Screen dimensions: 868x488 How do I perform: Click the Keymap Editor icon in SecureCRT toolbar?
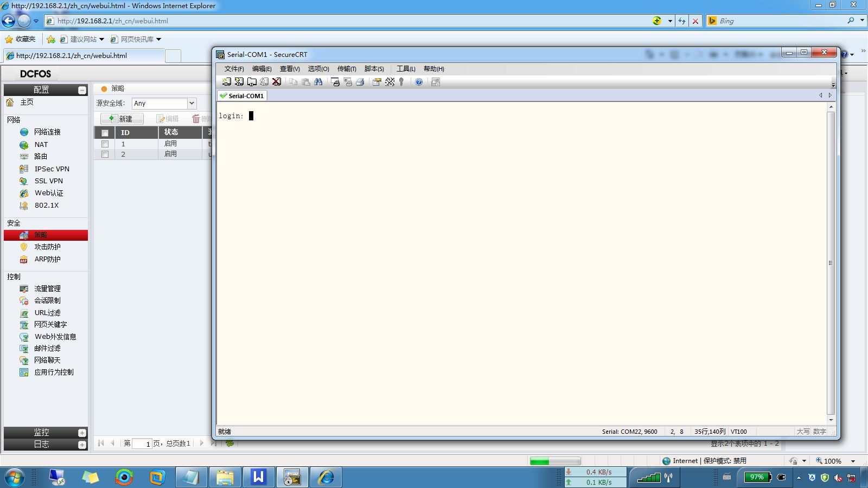pos(390,82)
